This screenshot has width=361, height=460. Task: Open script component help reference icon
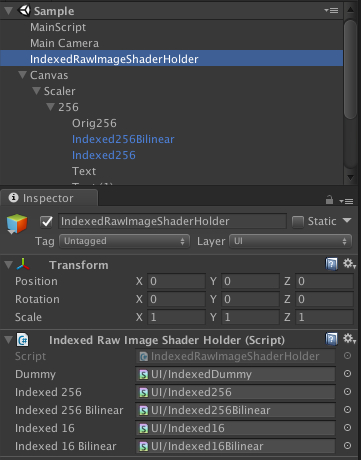tap(331, 339)
